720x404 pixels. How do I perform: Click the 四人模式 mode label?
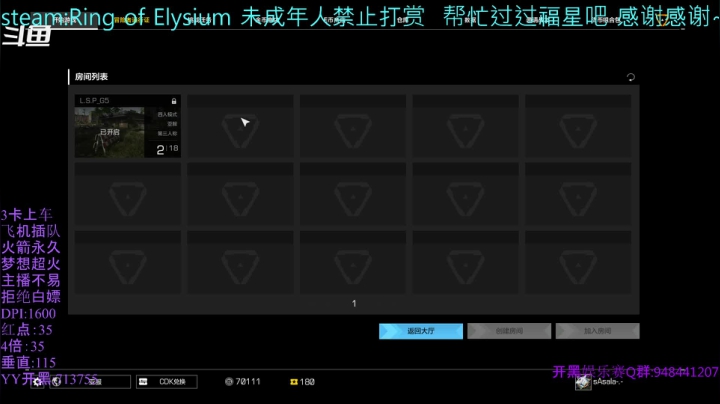click(x=167, y=114)
